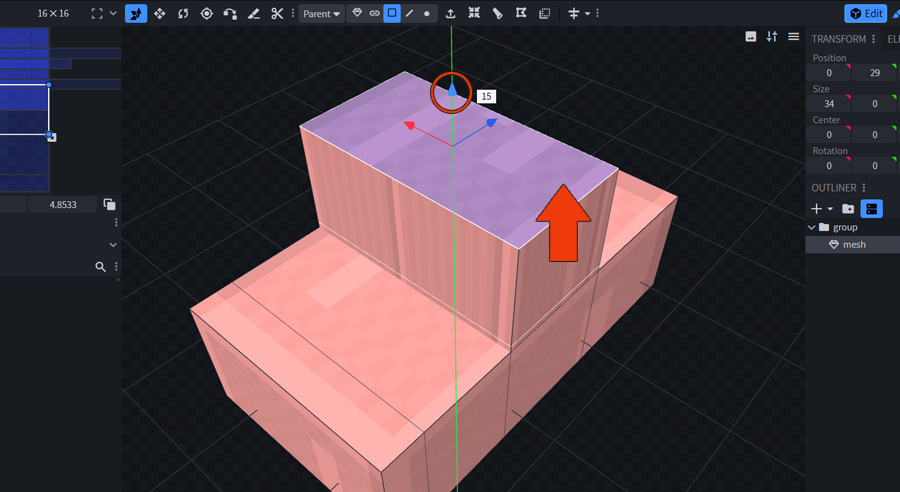The width and height of the screenshot is (900, 492).
Task: Collapse the group folder in outliner
Action: 812,227
